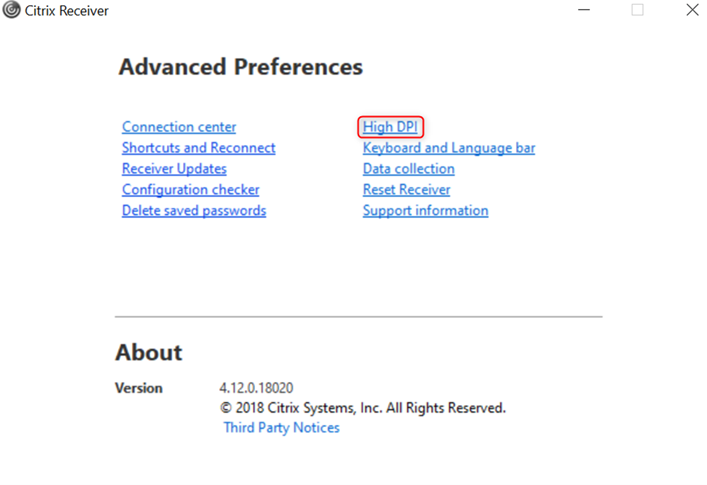Image resolution: width=707 pixels, height=485 pixels.
Task: Select Delete saved passwords
Action: [194, 210]
